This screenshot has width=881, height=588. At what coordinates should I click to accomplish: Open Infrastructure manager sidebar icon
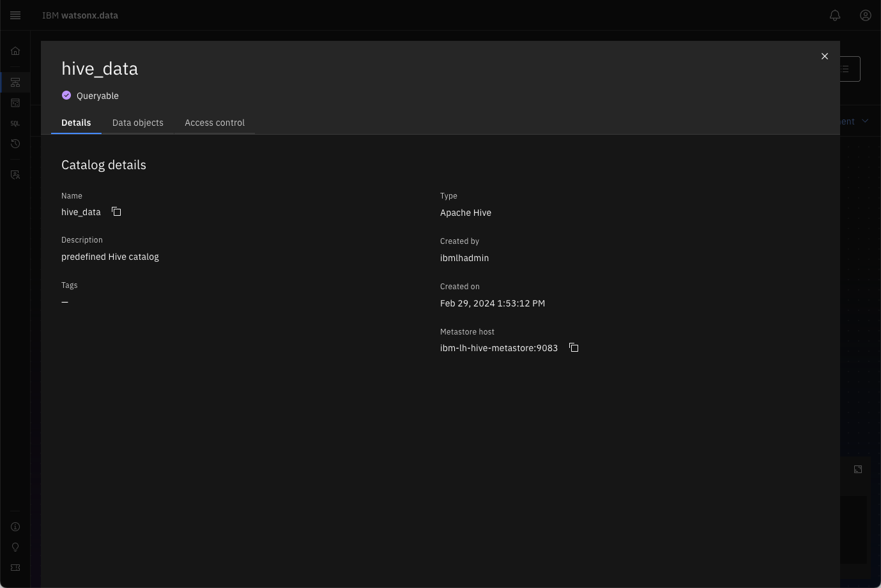[x=15, y=82]
